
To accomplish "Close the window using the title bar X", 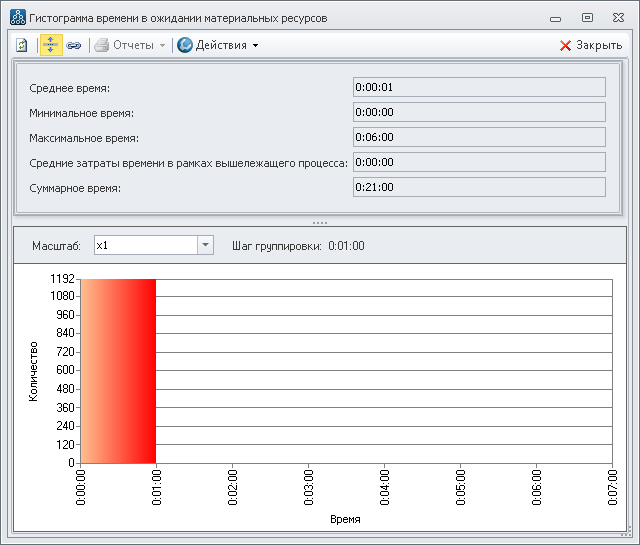I will (x=616, y=17).
